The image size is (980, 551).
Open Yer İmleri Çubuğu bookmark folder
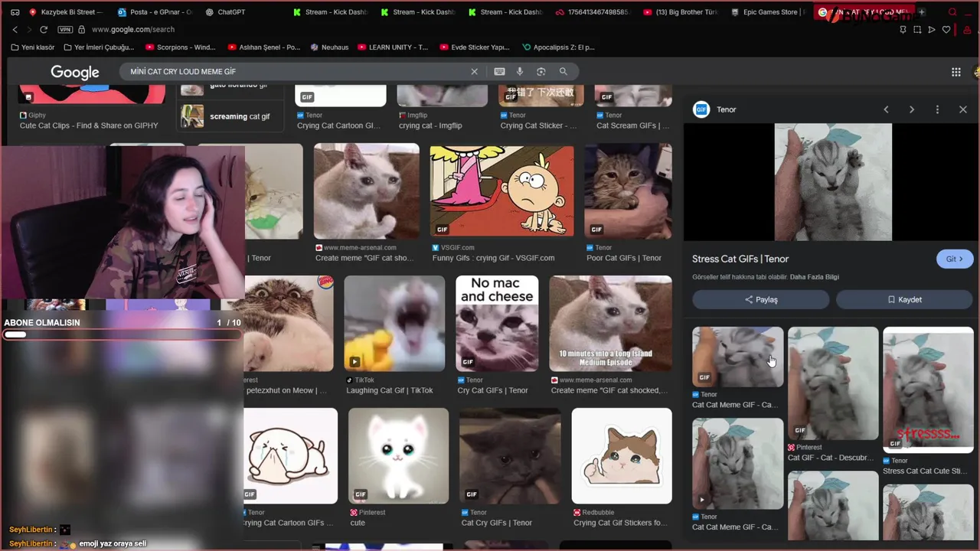(100, 47)
